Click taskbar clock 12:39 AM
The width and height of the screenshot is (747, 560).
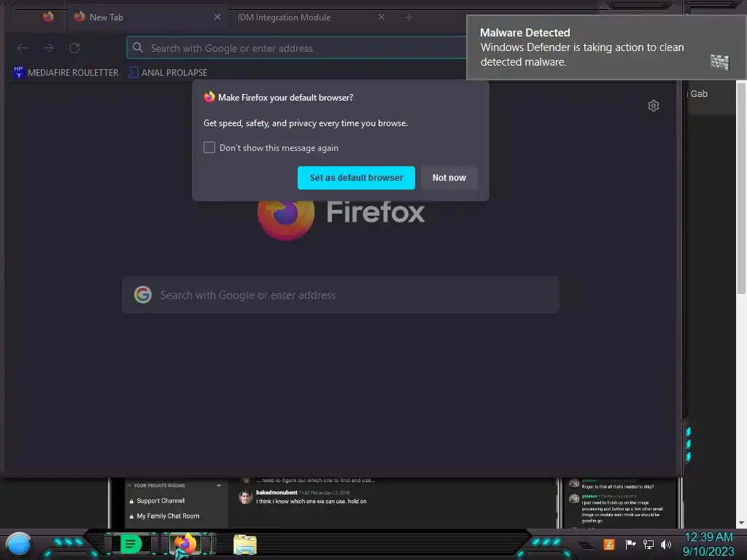point(708,537)
